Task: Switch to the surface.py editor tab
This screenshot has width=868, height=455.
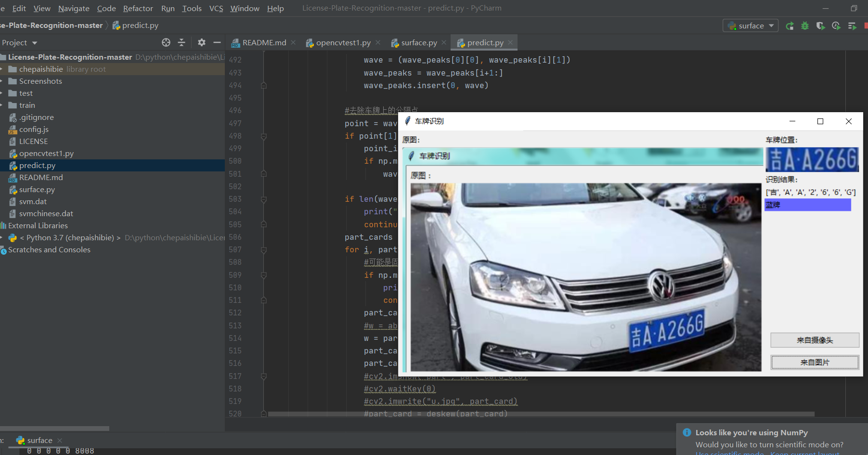Action: click(x=419, y=43)
